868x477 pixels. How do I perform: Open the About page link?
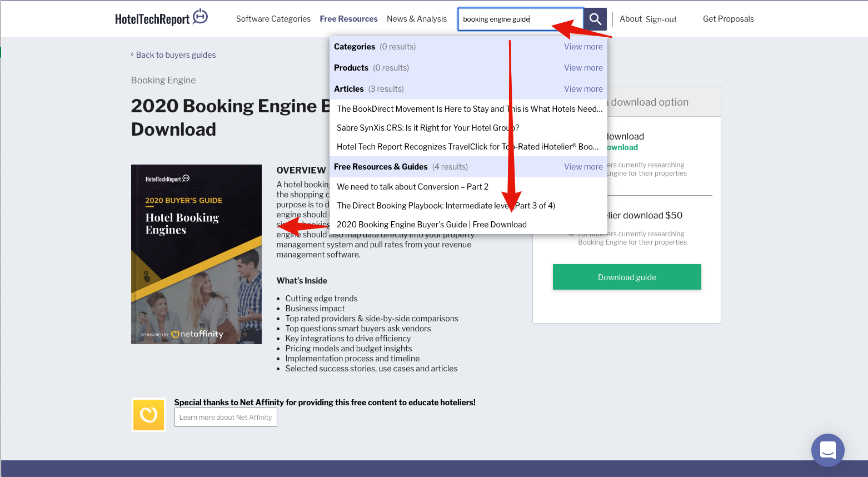coord(631,19)
